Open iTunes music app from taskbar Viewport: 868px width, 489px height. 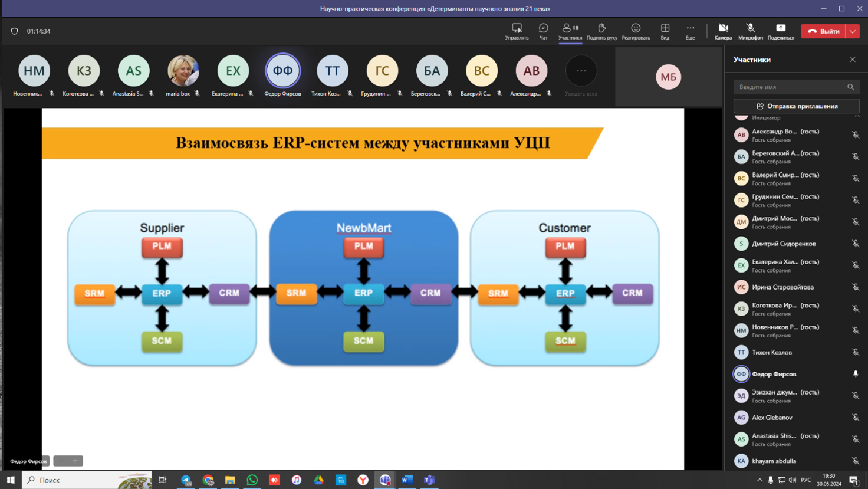pyautogui.click(x=297, y=480)
